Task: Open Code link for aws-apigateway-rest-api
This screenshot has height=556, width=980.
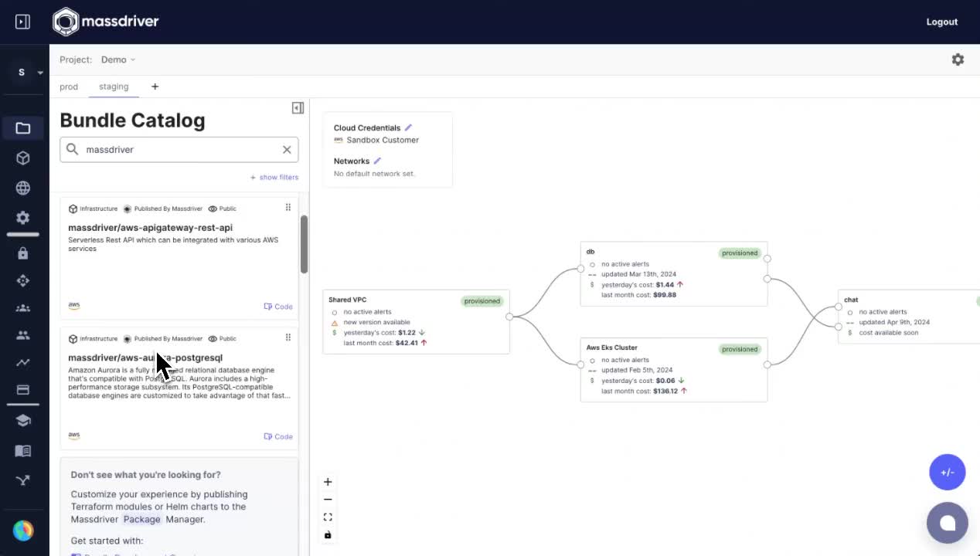Action: (278, 307)
